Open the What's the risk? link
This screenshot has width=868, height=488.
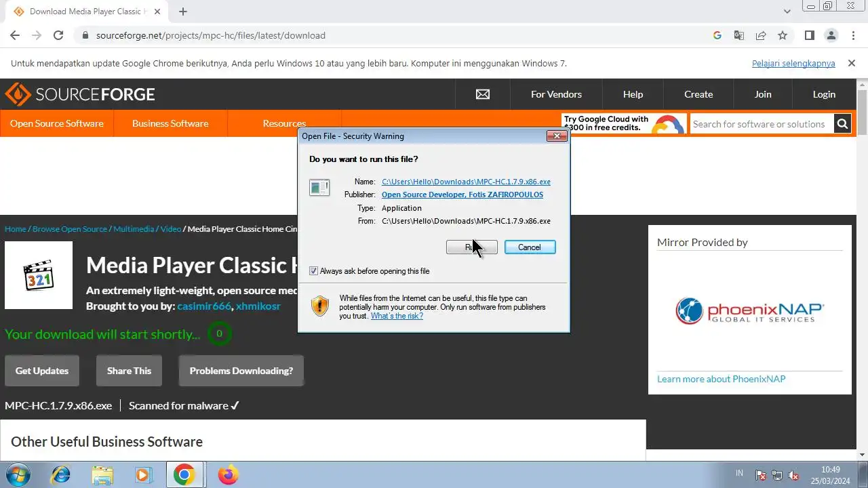click(397, 316)
